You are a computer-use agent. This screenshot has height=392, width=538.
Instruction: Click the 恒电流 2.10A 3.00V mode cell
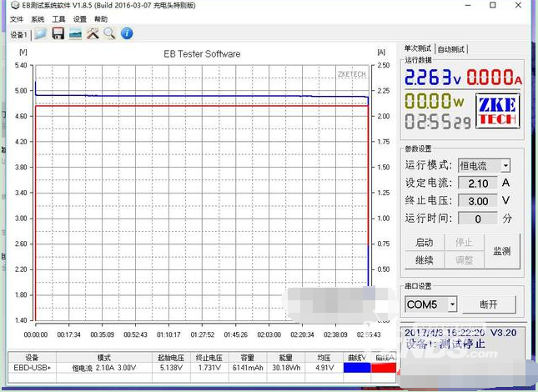(x=104, y=368)
